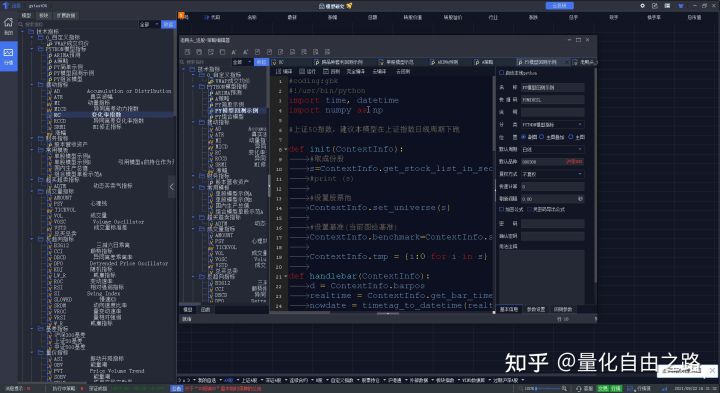Fold the def handlebar code block arrow

click(286, 276)
